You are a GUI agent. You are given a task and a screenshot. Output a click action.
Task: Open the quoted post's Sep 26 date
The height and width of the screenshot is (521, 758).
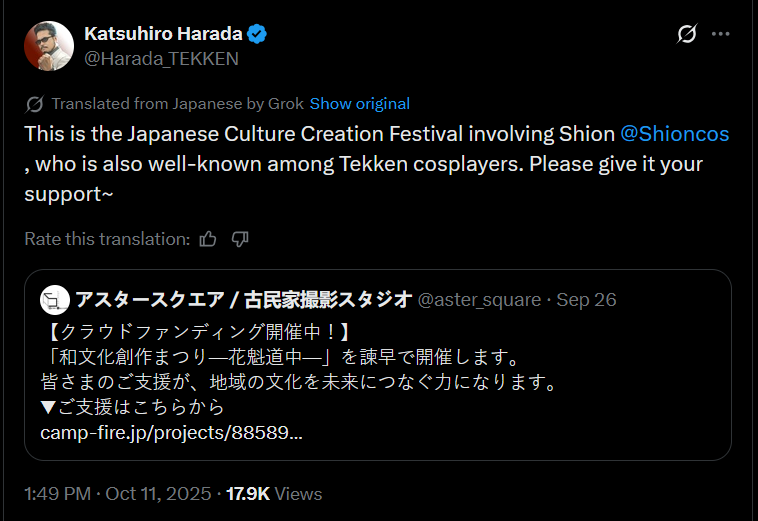586,299
